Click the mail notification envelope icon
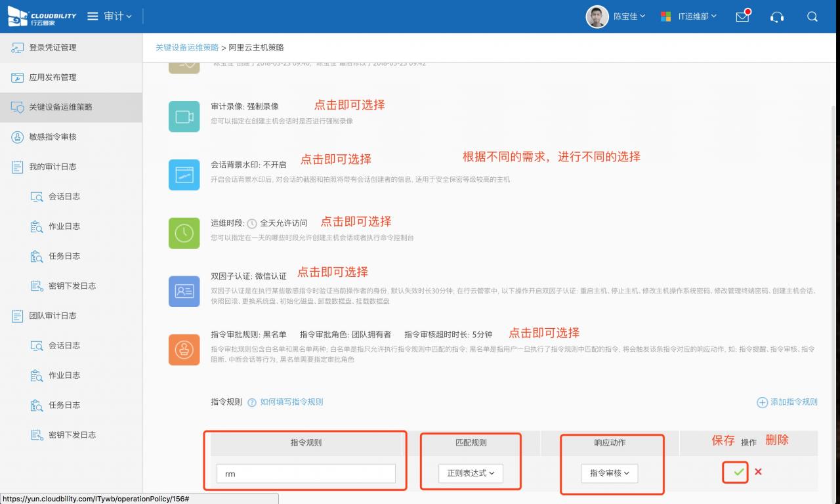840x504 pixels. click(742, 17)
